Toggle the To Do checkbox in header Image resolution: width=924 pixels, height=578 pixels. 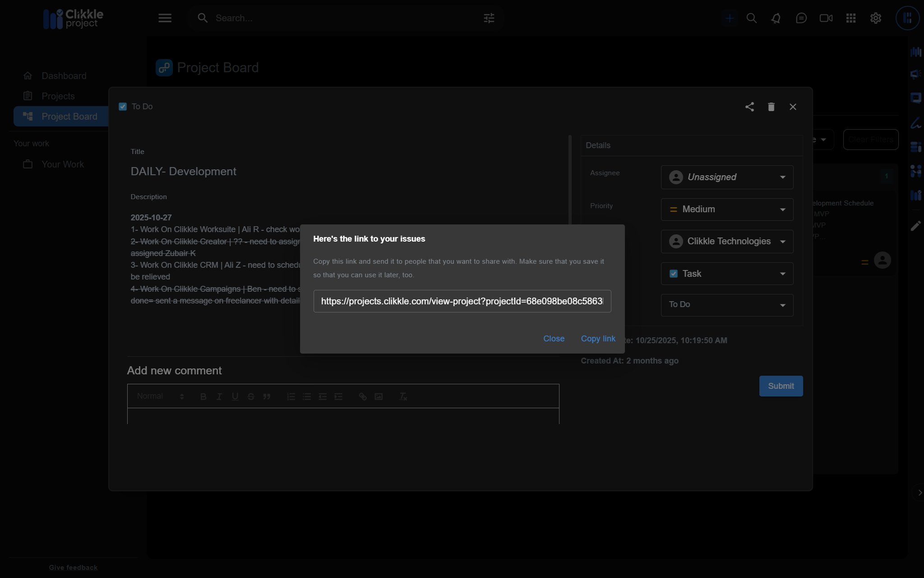123,107
